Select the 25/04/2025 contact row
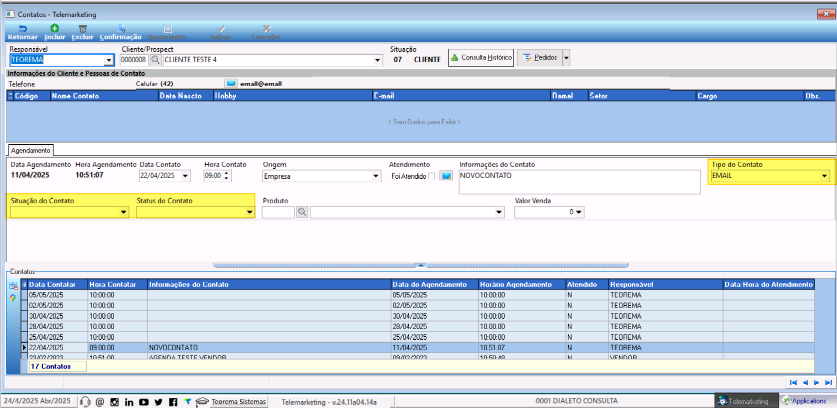 (x=421, y=337)
